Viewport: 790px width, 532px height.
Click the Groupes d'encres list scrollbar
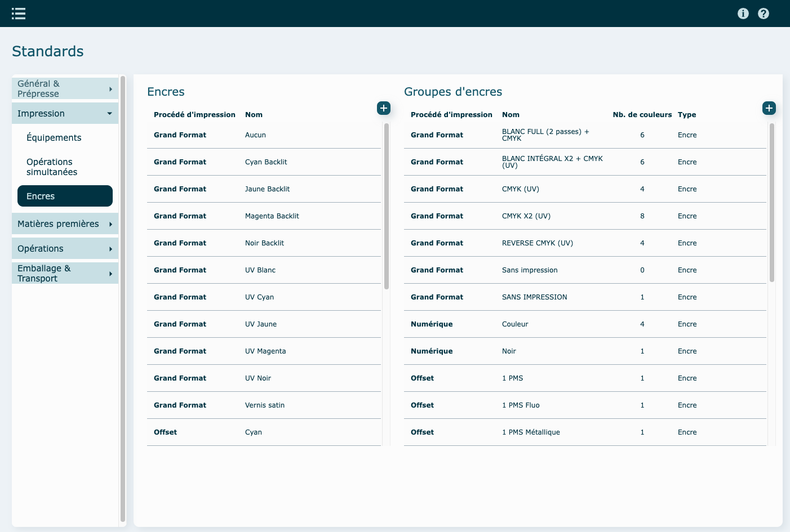point(771,203)
